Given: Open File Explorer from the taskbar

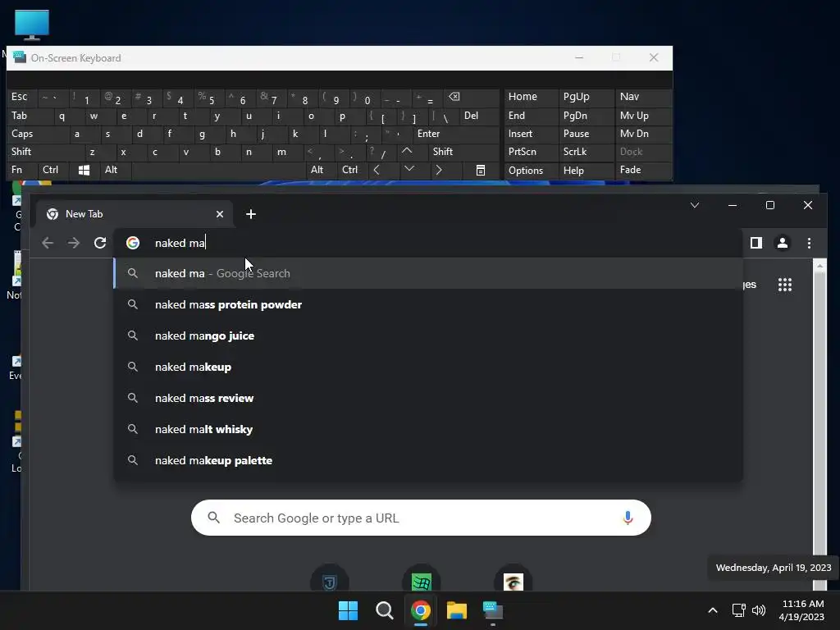Looking at the screenshot, I should coord(457,610).
